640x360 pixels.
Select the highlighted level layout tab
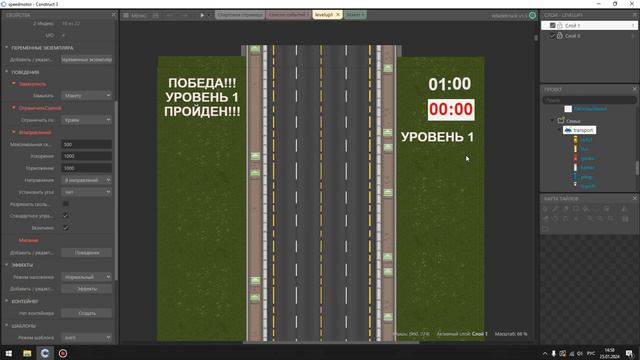(324, 15)
